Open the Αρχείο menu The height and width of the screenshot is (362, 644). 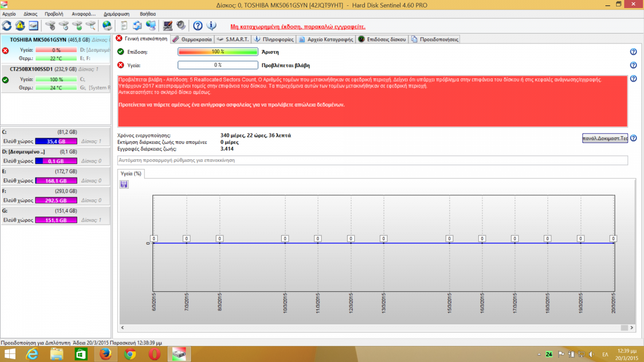click(x=9, y=13)
